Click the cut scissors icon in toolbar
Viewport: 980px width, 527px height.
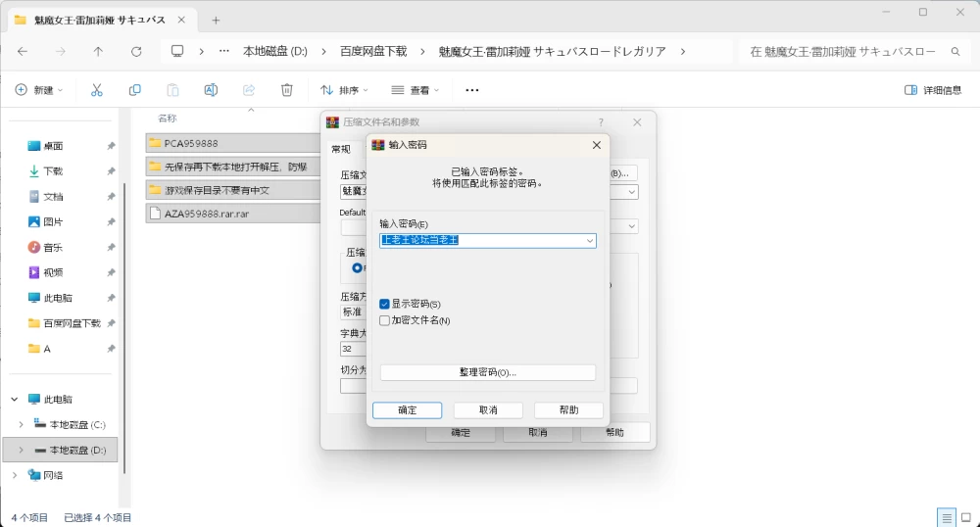pos(96,90)
